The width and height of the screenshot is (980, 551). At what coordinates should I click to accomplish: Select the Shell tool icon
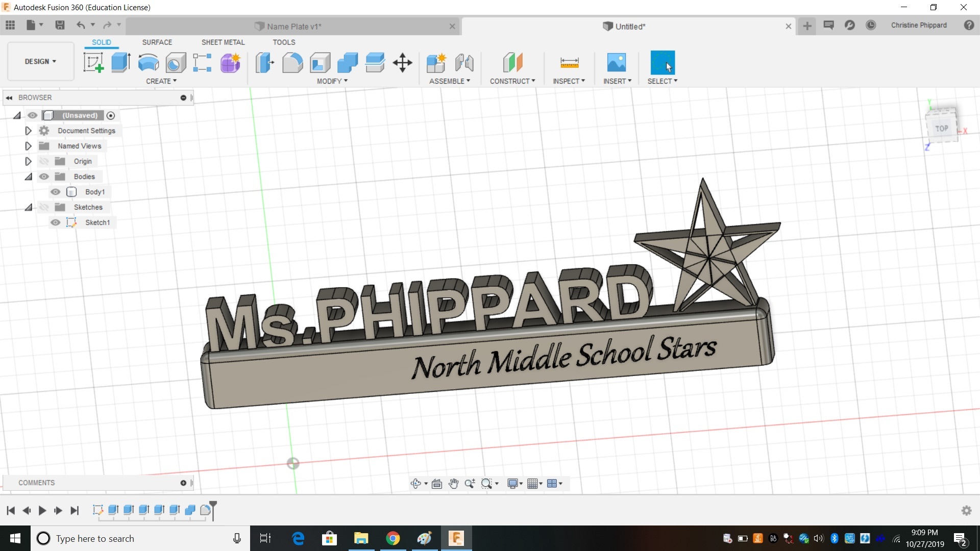(320, 63)
